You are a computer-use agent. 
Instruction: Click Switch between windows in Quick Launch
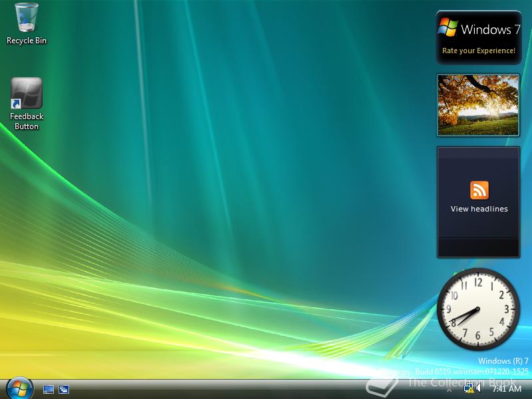click(64, 389)
